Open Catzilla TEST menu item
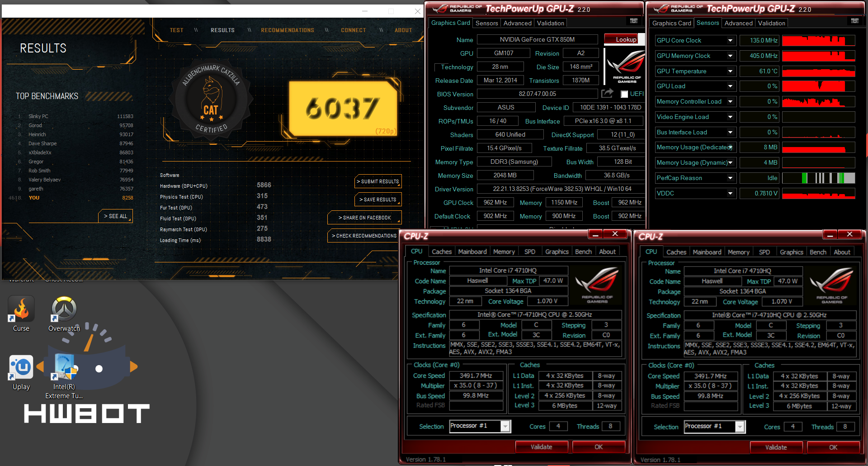This screenshot has width=868, height=466. 176,30
